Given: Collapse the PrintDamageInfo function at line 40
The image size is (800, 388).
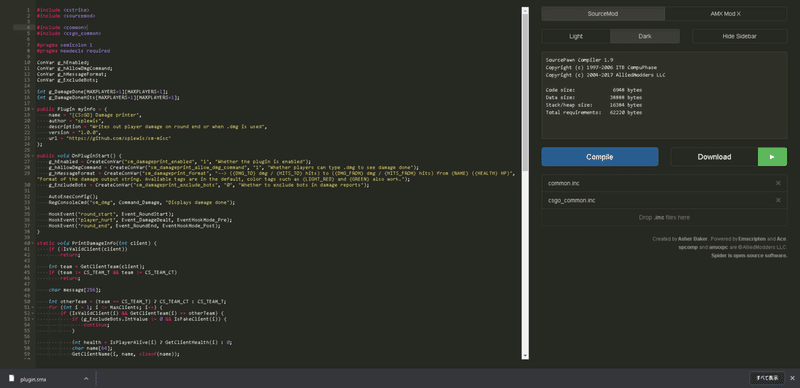Looking at the screenshot, I should click(x=33, y=243).
